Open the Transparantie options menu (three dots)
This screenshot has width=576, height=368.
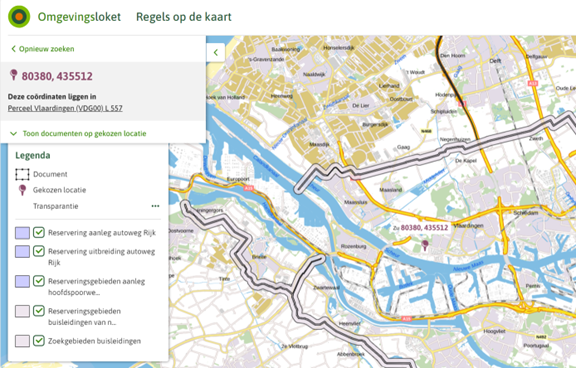[x=155, y=206]
